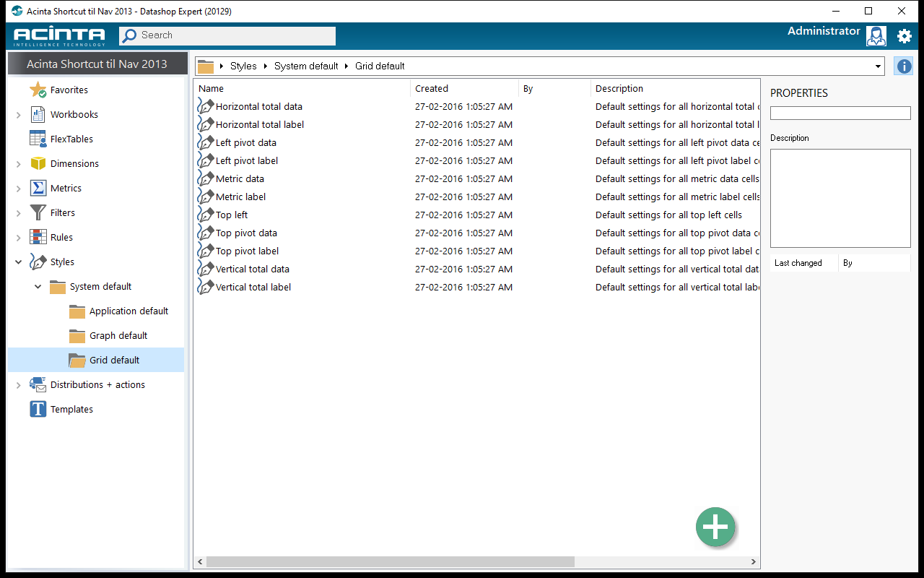Open the settings gear icon
Image resolution: width=924 pixels, height=578 pixels.
(904, 35)
